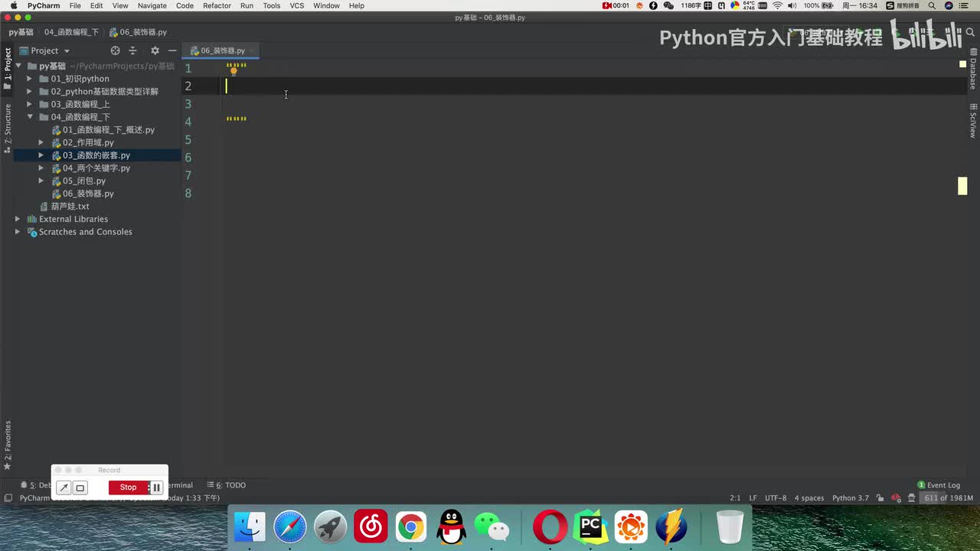Image resolution: width=980 pixels, height=551 pixels.
Task: Open Opera from the Dock
Action: tap(550, 527)
